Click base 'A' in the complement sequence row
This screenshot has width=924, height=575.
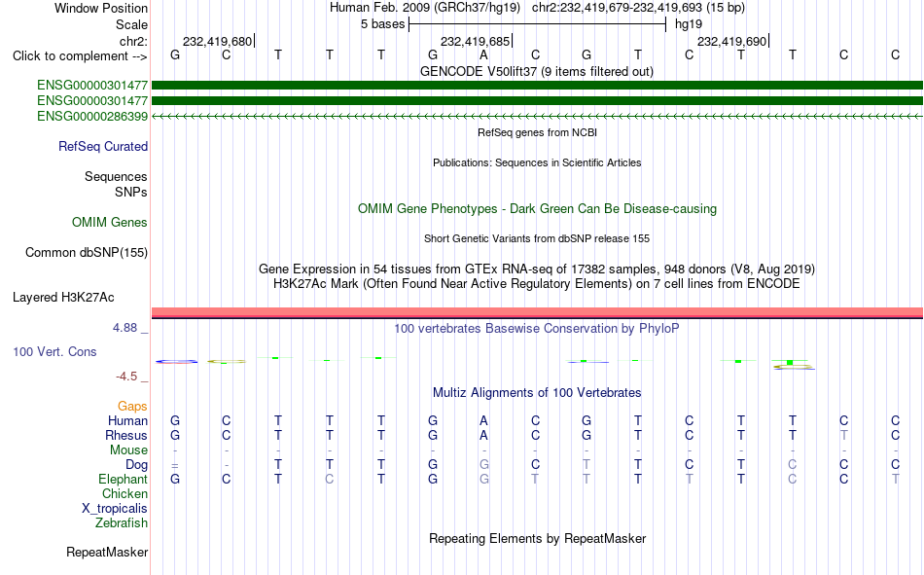[x=483, y=54]
